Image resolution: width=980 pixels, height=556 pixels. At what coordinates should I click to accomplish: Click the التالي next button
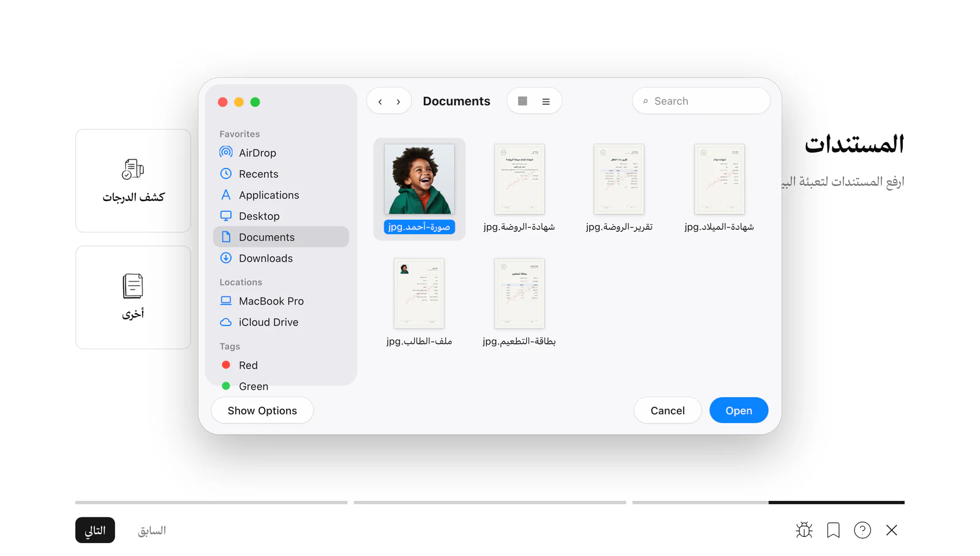[95, 530]
